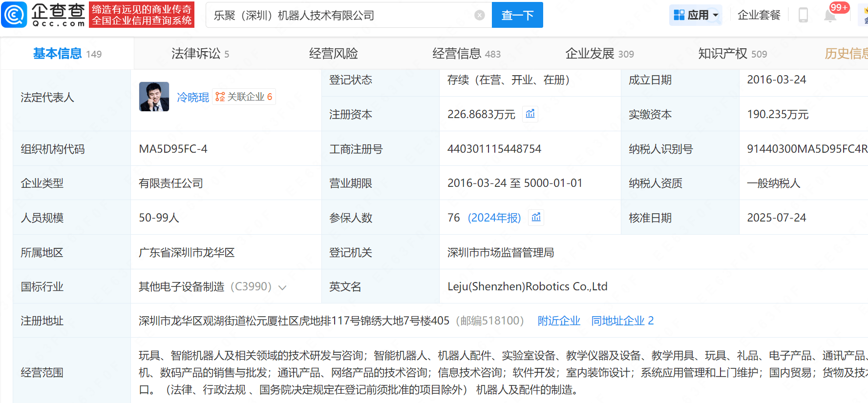The image size is (868, 403).
Task: Click the 同地址企业 2 link
Action: tap(622, 321)
